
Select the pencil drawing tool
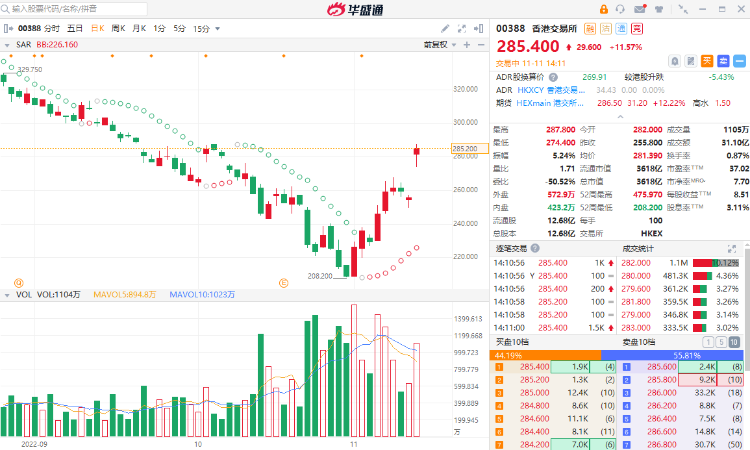[x=445, y=29]
